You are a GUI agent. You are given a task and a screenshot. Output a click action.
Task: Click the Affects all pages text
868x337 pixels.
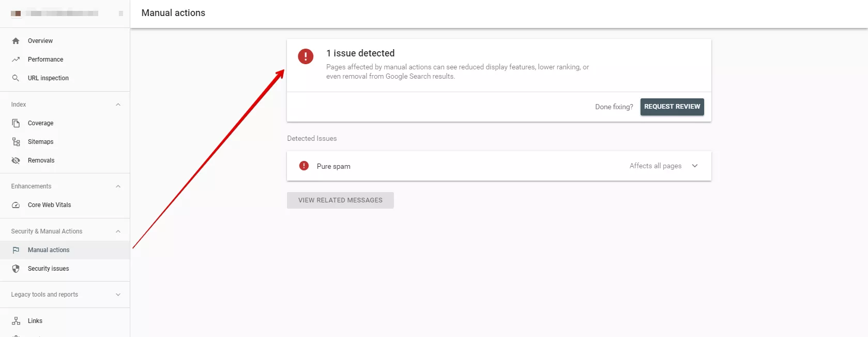656,166
